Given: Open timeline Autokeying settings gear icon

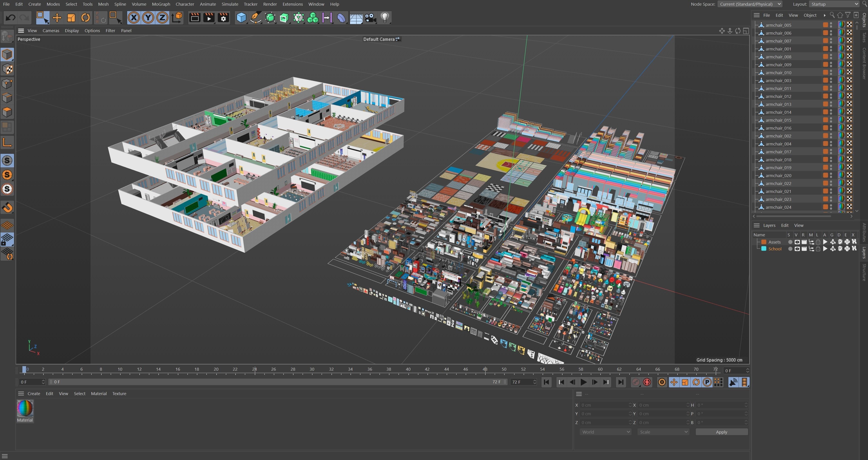Looking at the screenshot, I should 662,382.
